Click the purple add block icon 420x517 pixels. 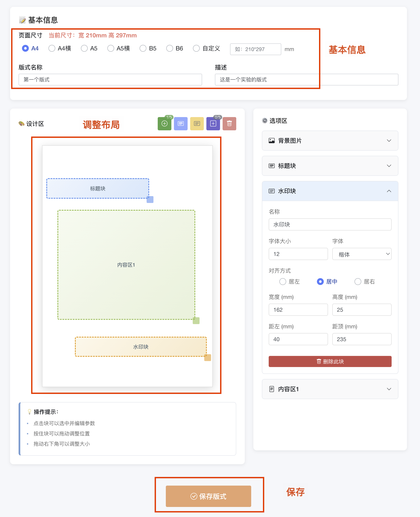pos(213,123)
